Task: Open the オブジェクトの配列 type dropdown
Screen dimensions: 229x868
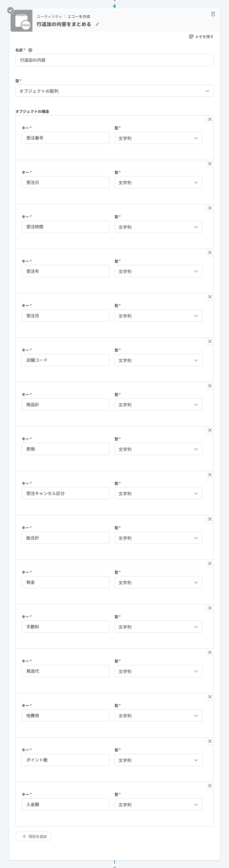Action: 114,91
